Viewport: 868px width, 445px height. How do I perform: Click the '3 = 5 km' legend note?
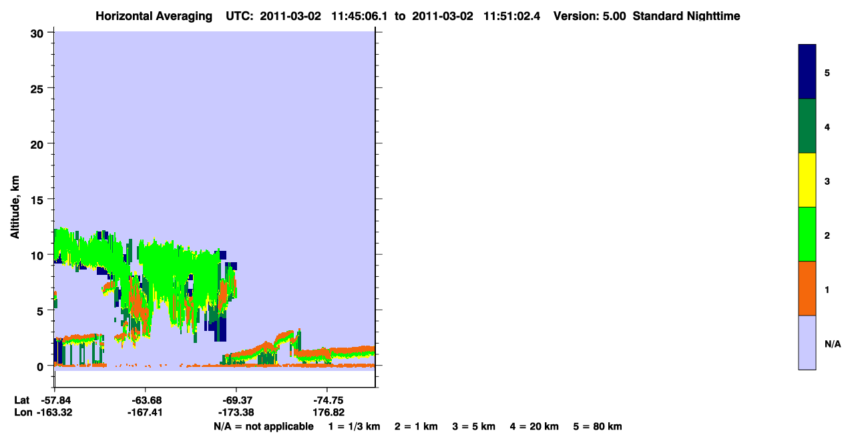tap(474, 426)
